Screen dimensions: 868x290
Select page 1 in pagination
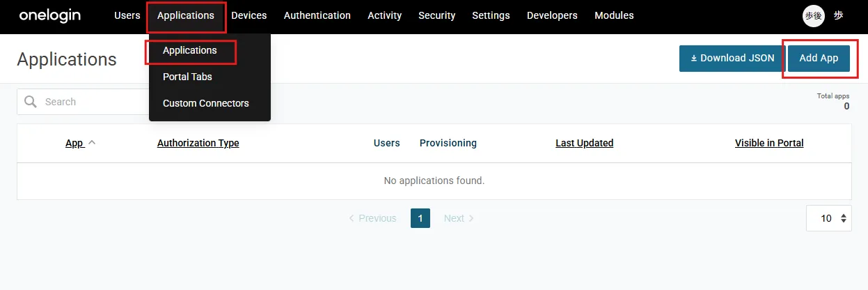[x=420, y=218]
